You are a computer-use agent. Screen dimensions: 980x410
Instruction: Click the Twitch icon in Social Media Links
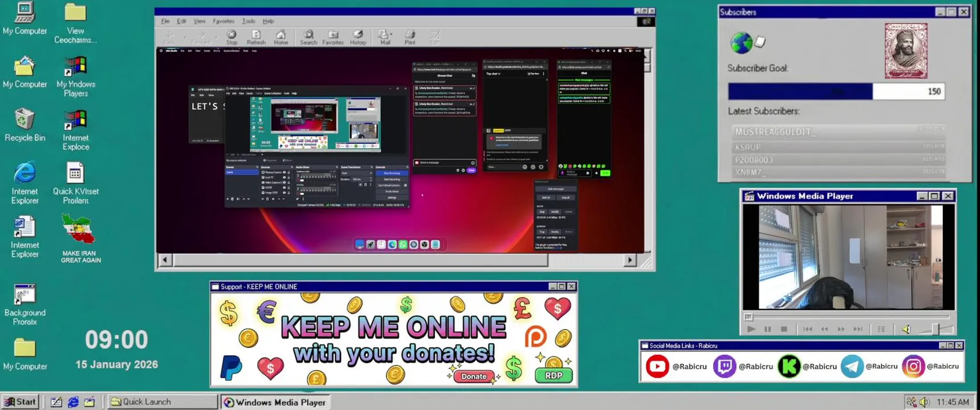click(724, 366)
